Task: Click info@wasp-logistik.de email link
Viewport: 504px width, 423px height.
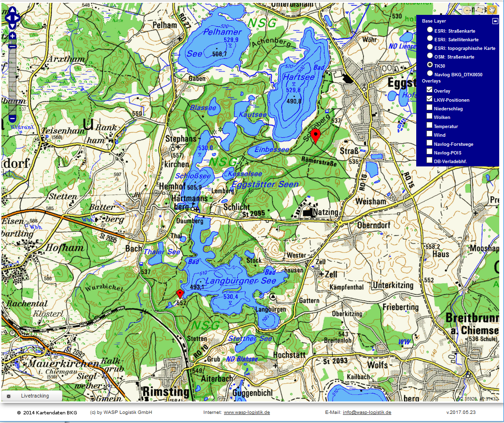Action: pos(367,412)
